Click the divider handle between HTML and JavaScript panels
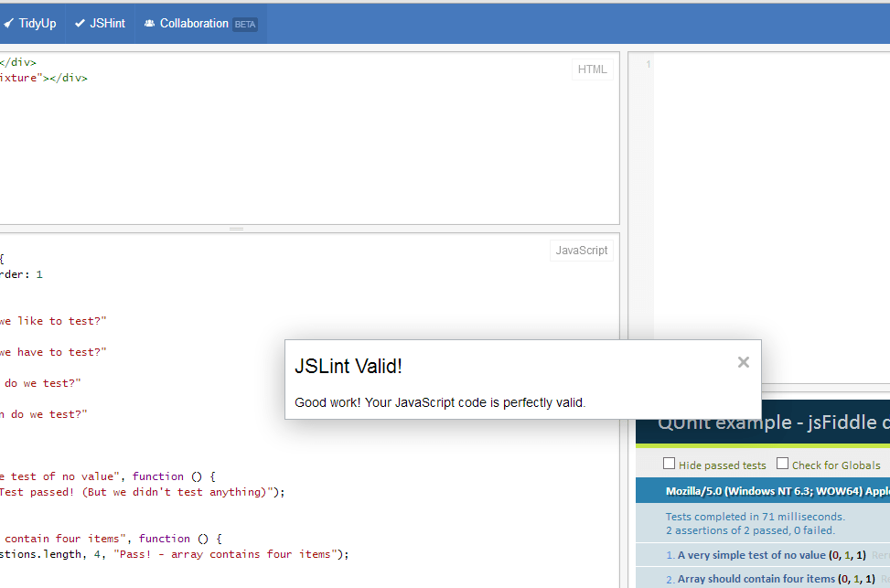Viewport: 890px width, 588px height. (237, 229)
